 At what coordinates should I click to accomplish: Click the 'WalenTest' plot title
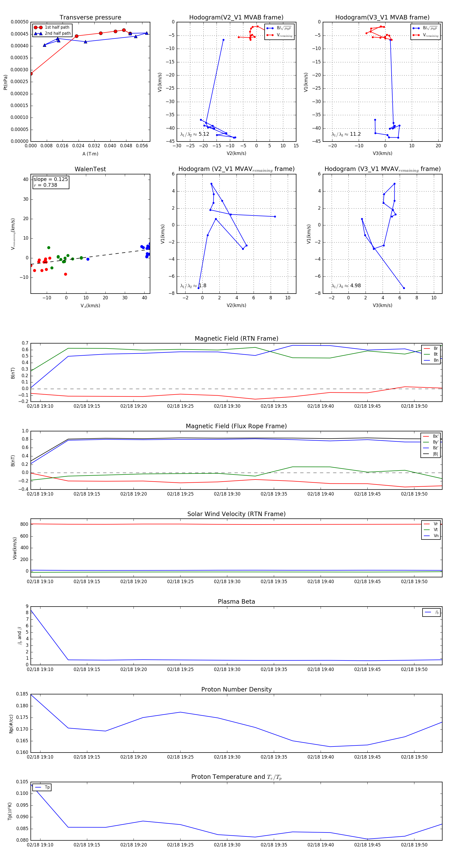coord(90,169)
